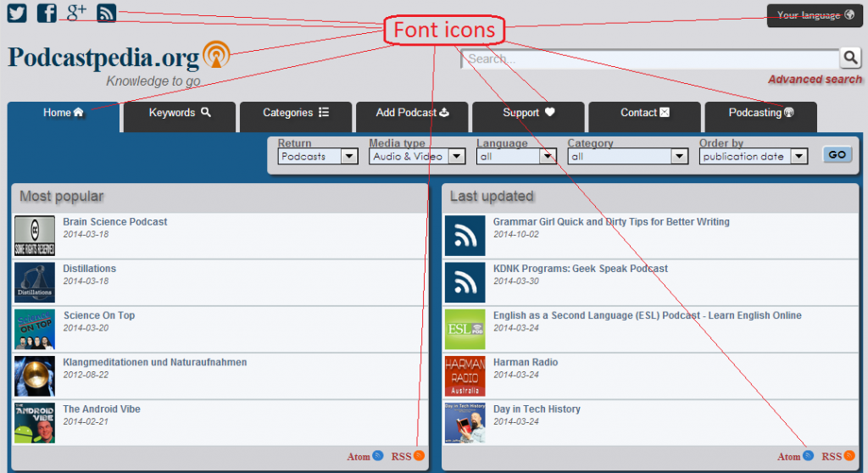Click the RSS feed icon in header
The height and width of the screenshot is (473, 868).
coord(106,13)
